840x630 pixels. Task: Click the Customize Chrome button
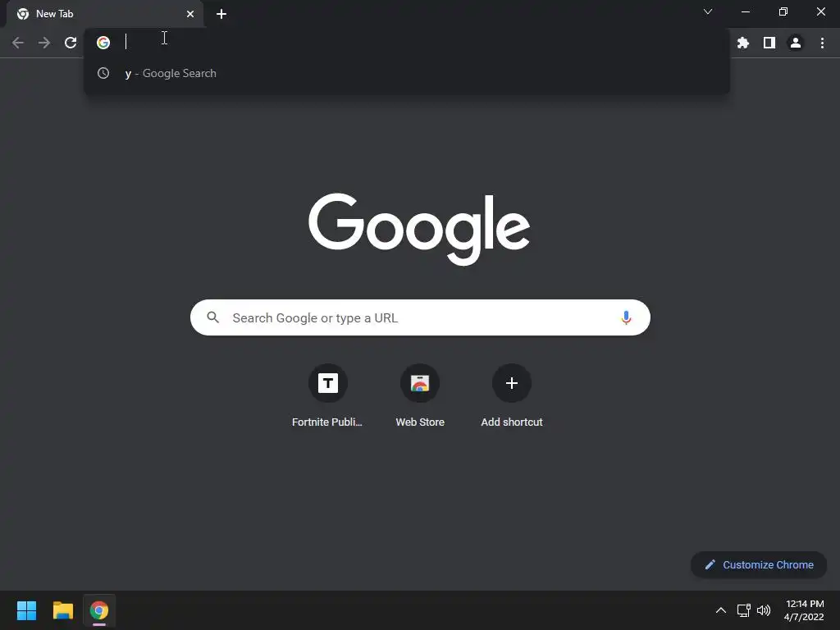[759, 564]
